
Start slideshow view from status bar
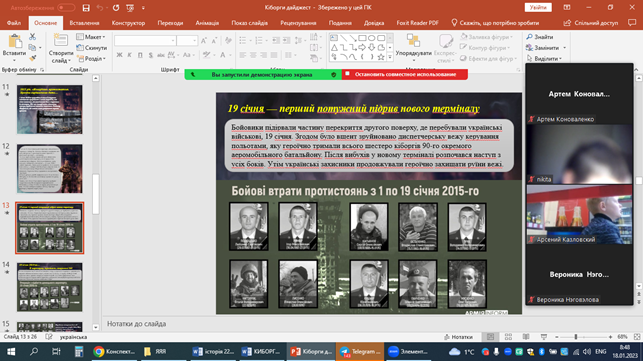pos(544,337)
